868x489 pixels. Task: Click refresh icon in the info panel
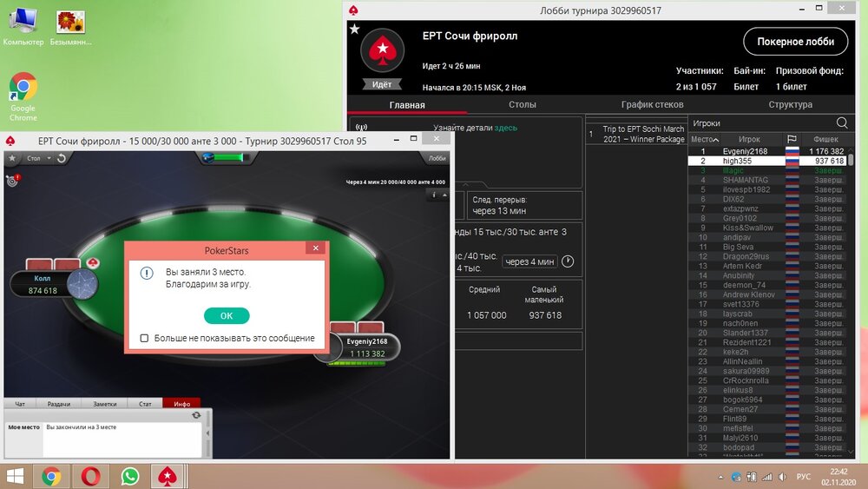coord(196,415)
